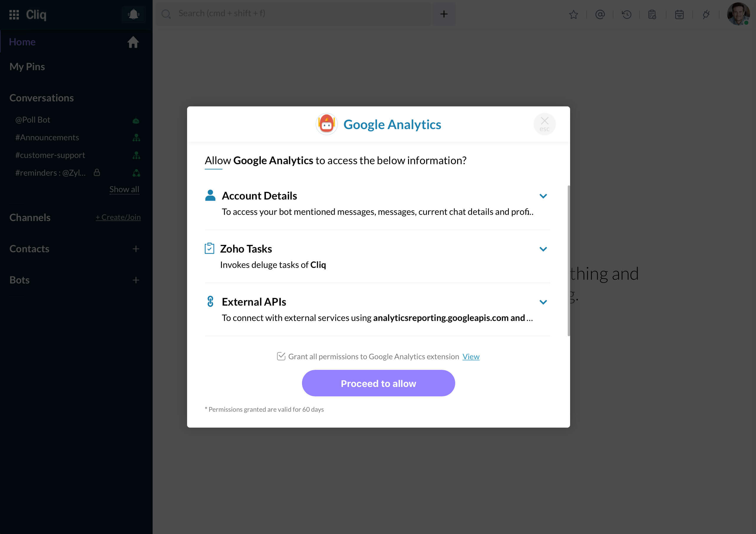Open the View permissions link
Image resolution: width=756 pixels, height=534 pixels.
click(471, 356)
